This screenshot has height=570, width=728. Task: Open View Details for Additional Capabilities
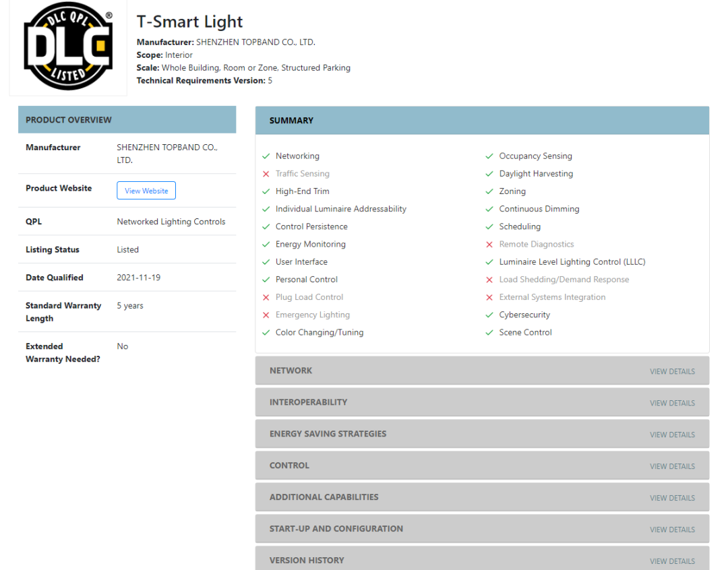[671, 498]
